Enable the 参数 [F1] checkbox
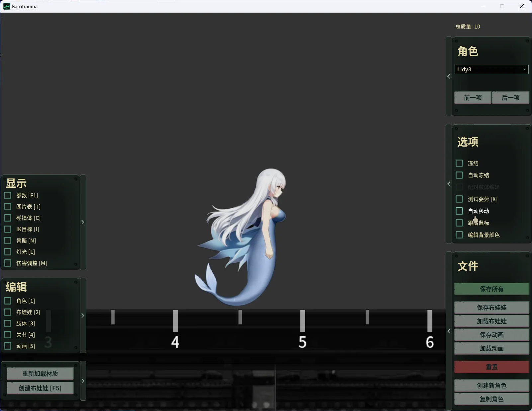 click(x=8, y=195)
